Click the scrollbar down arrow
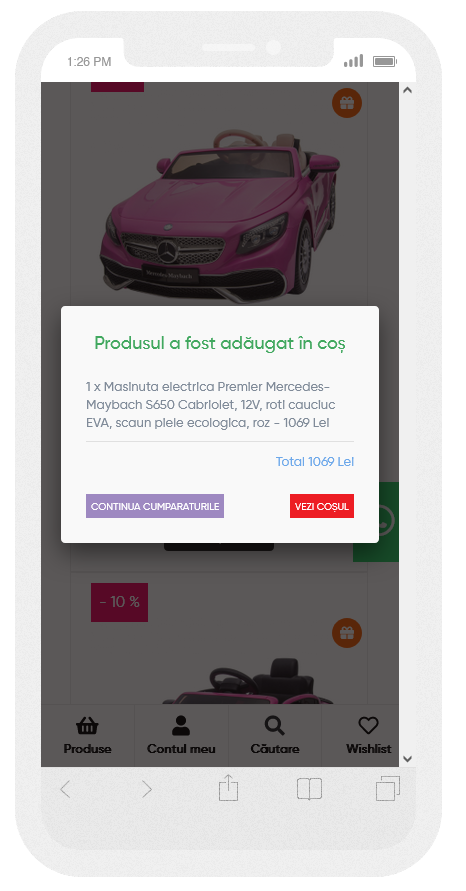The height and width of the screenshot is (891, 466). point(407,759)
